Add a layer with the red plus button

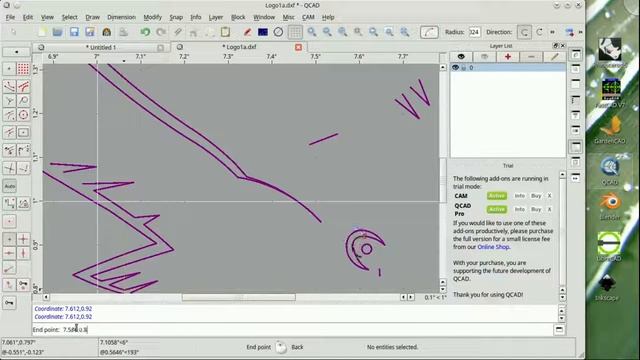point(508,57)
